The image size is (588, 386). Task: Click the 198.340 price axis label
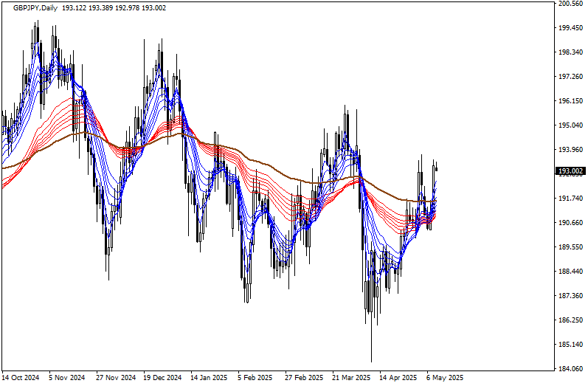point(571,52)
